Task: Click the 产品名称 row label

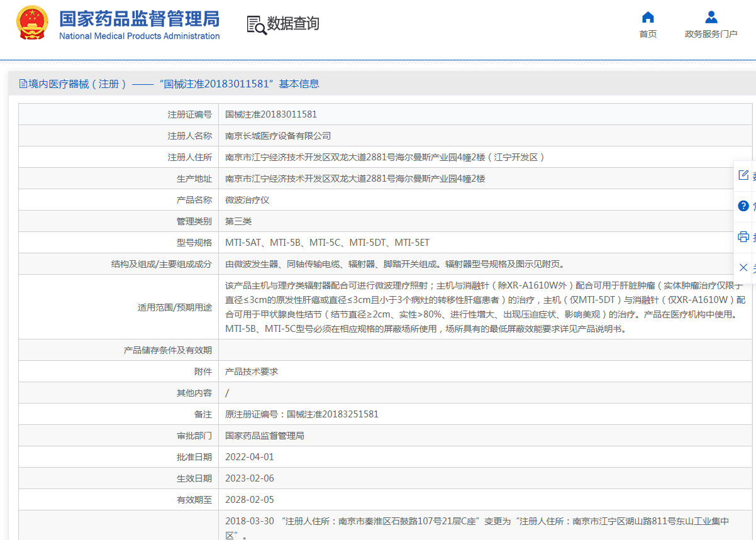Action: click(194, 200)
